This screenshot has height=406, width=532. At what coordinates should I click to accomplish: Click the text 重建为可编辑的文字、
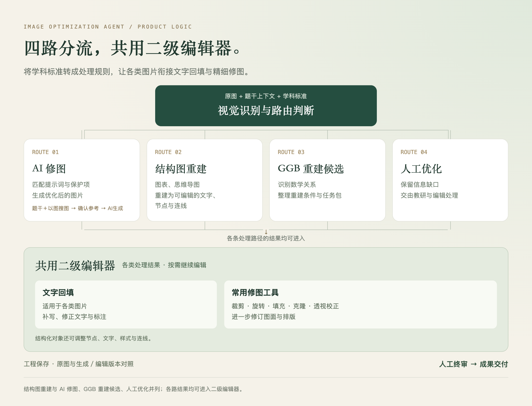pos(186,195)
